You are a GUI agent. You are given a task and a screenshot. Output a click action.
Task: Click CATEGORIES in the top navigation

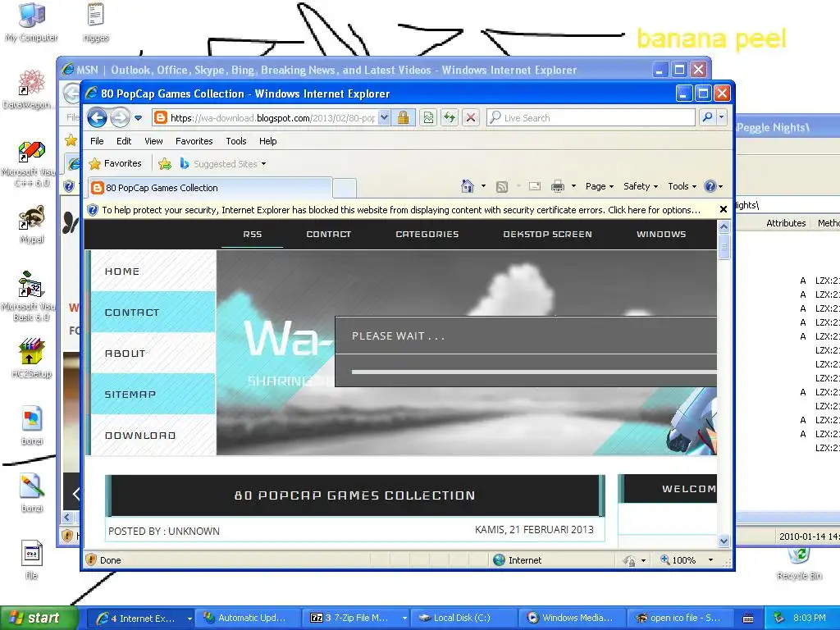[427, 234]
